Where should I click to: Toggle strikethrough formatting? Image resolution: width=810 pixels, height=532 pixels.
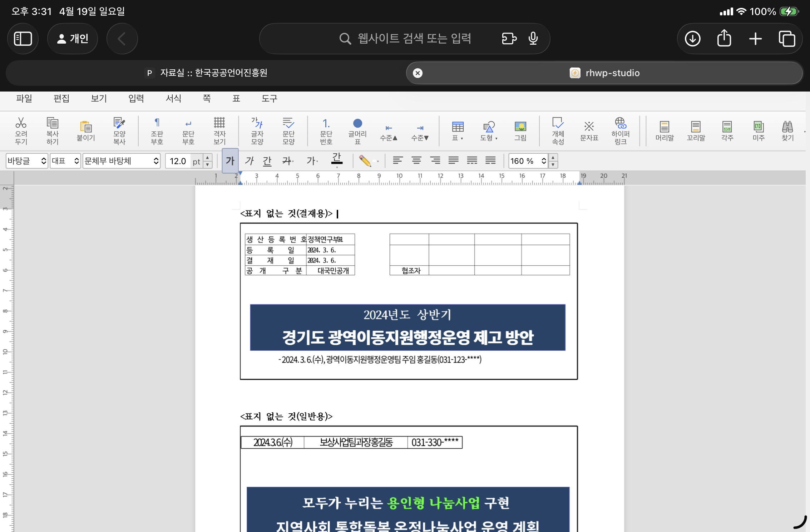point(287,161)
